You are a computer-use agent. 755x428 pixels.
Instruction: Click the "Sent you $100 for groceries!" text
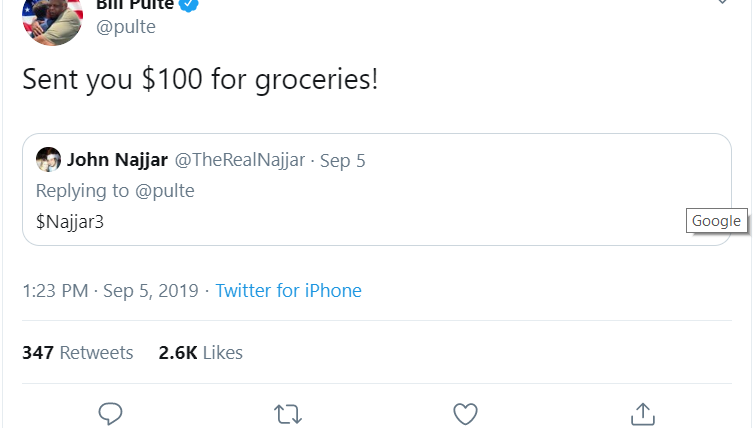[x=200, y=80]
